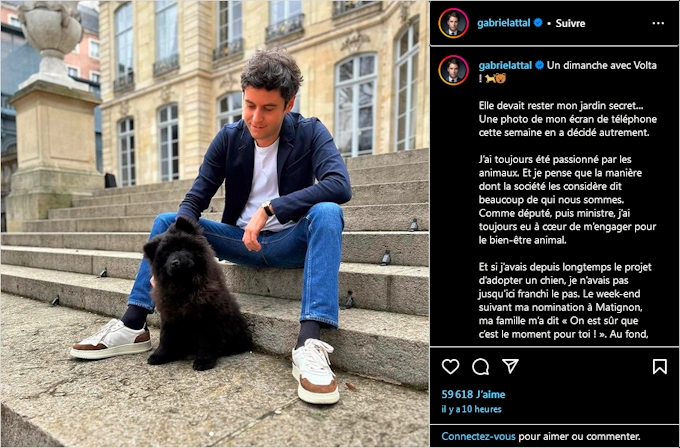Click the post photo of man and dog

215,223
